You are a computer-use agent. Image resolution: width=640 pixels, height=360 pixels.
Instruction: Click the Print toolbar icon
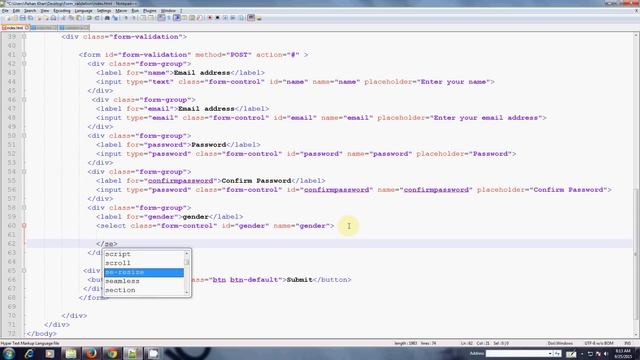pyautogui.click(x=53, y=18)
